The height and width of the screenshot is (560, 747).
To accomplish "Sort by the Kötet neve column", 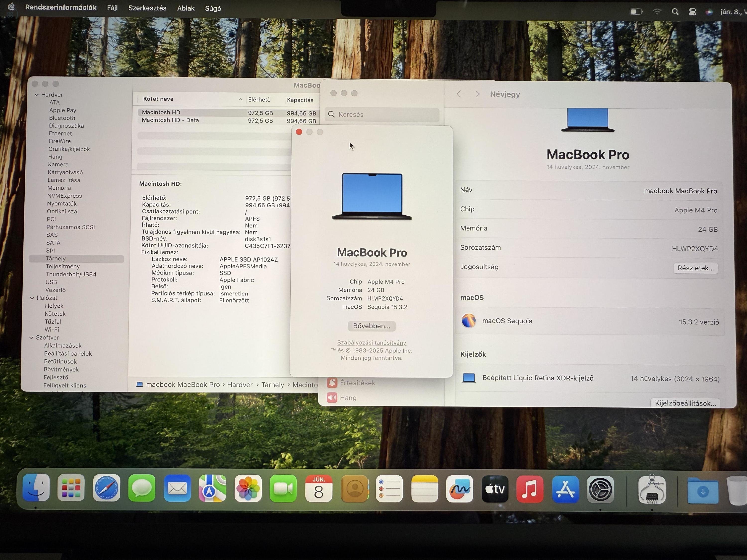I will click(x=191, y=99).
